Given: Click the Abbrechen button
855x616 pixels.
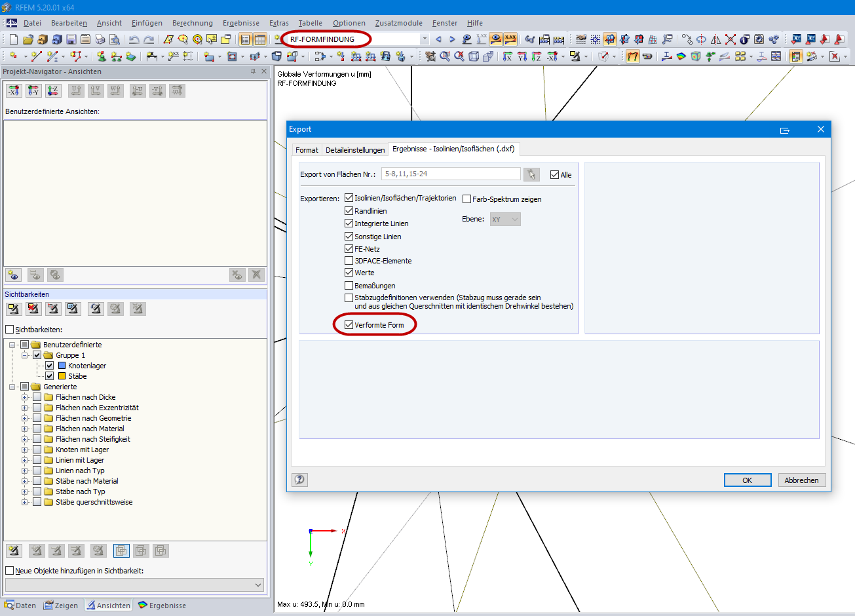Looking at the screenshot, I should 801,480.
